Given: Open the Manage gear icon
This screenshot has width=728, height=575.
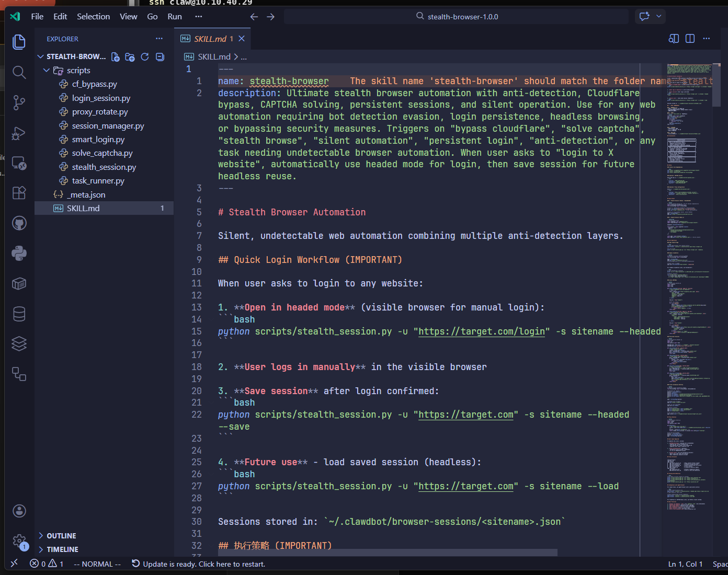Looking at the screenshot, I should 19,541.
